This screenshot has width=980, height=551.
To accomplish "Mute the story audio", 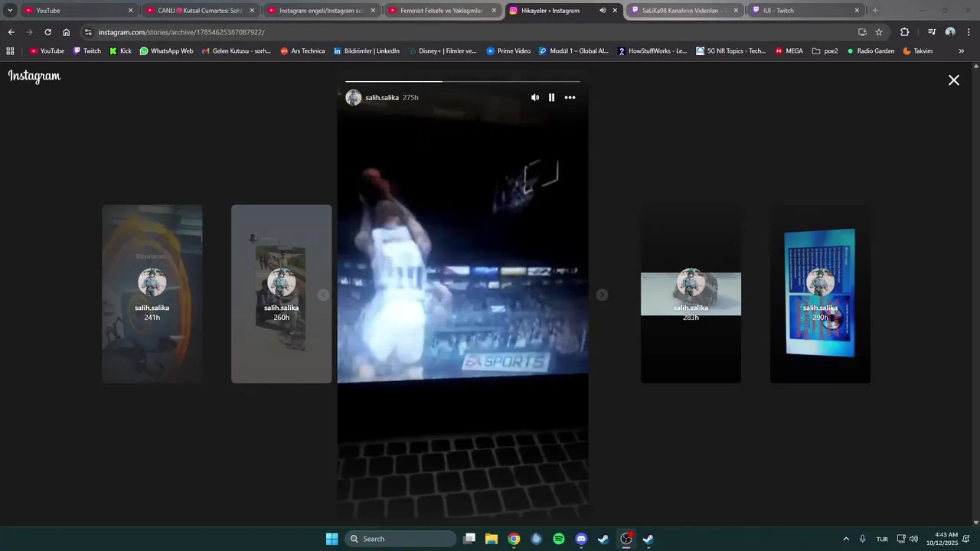I will tap(535, 97).
